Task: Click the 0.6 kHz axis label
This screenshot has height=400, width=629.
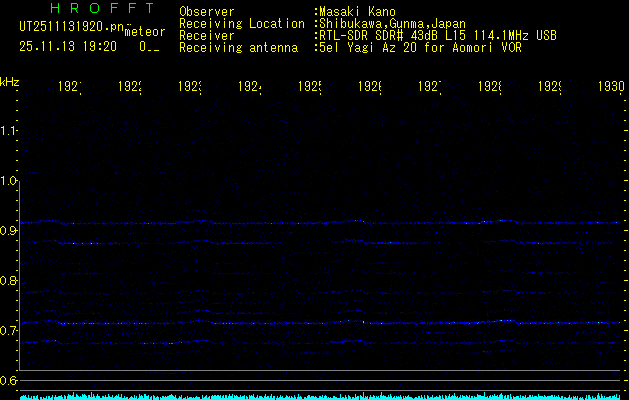Action: [10, 381]
